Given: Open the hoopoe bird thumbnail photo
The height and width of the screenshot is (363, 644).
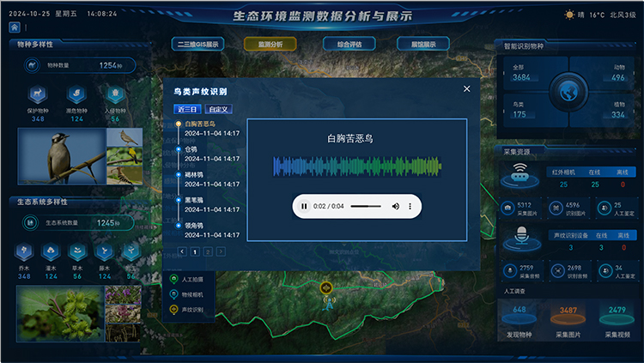Looking at the screenshot, I should pos(125,175).
